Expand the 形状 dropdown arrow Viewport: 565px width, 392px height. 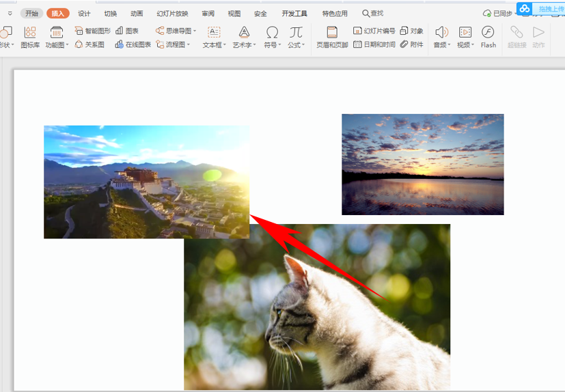coord(12,45)
